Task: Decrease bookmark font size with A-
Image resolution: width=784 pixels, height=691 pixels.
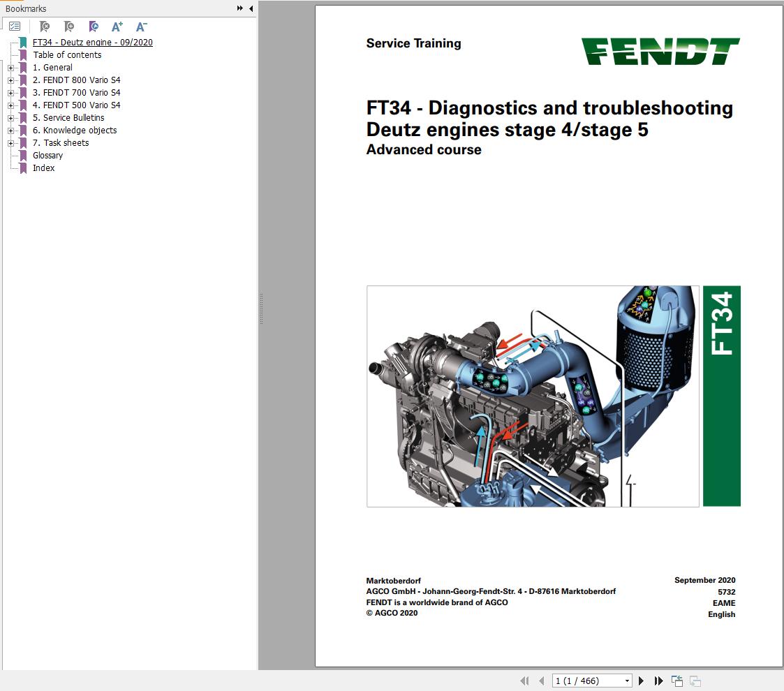Action: tap(142, 27)
